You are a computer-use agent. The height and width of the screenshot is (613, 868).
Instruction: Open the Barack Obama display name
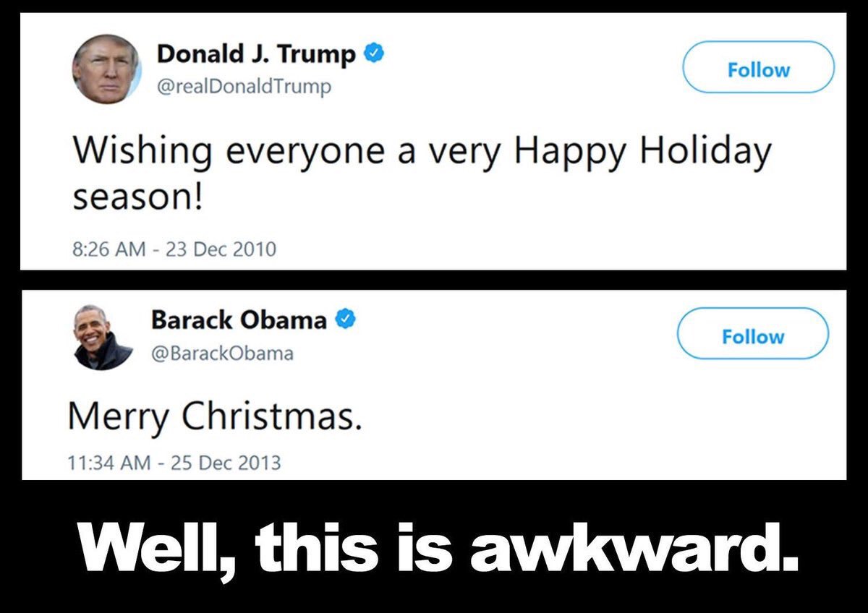click(239, 319)
